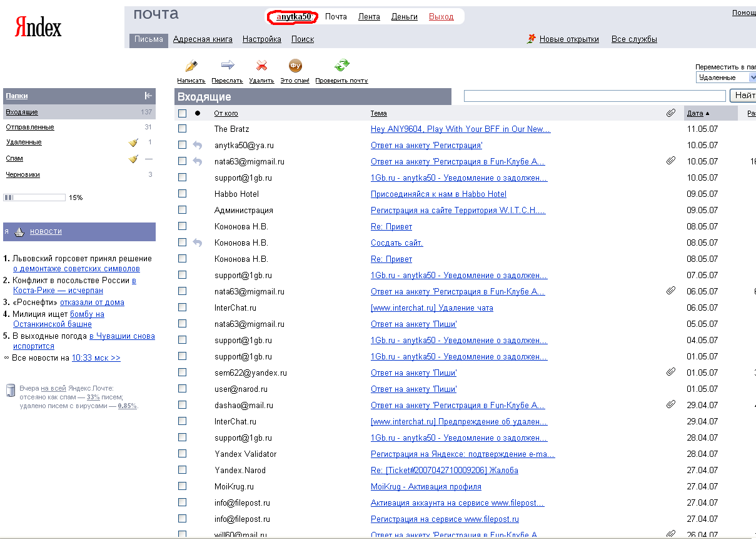The image size is (756, 540).
Task: Click reply arrow on anytka50@ya.ru row
Action: 198,145
